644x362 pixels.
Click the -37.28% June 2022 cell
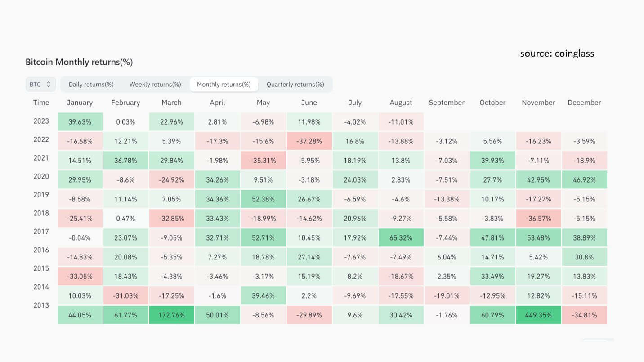point(309,141)
